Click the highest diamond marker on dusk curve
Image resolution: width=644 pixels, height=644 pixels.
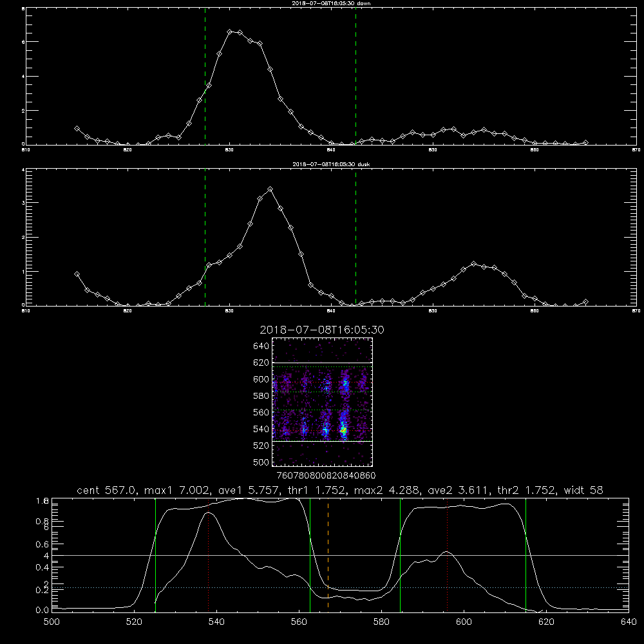pyautogui.click(x=270, y=189)
